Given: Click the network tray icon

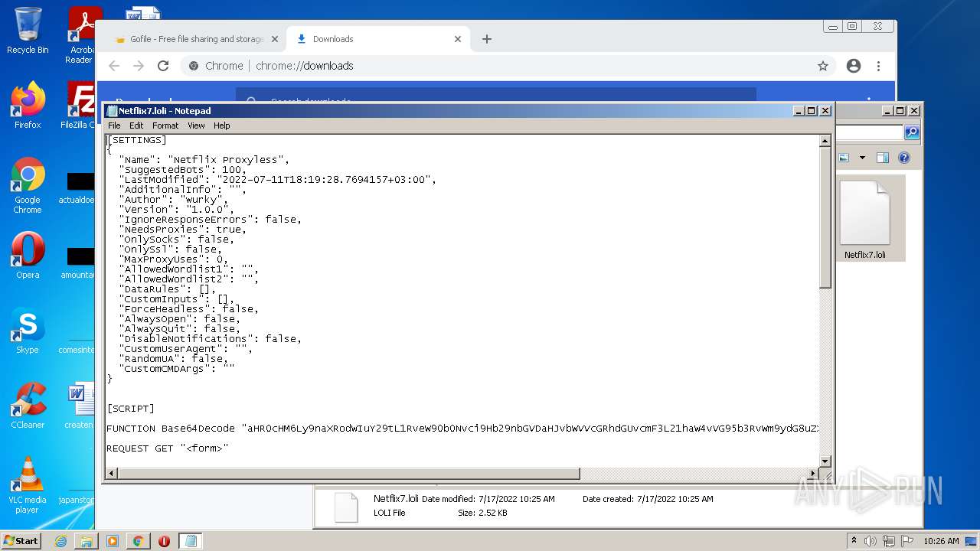Looking at the screenshot, I should [x=889, y=541].
